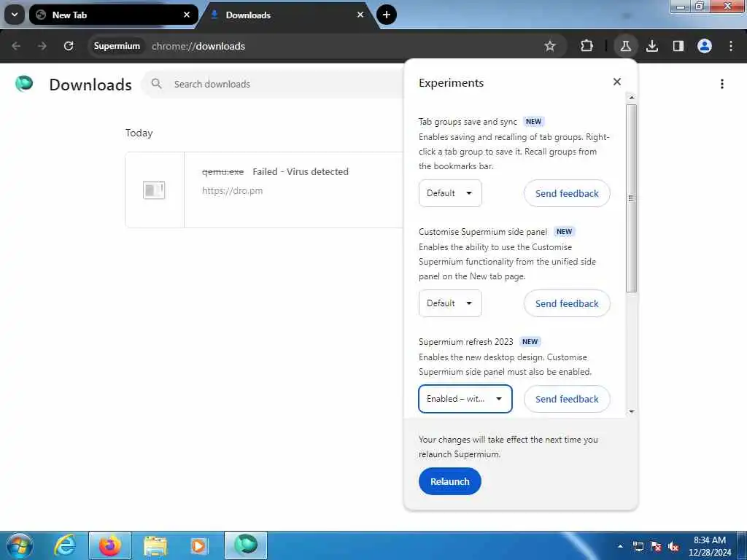Click the search magnifier icon
This screenshot has height=560, width=747.
[156, 84]
